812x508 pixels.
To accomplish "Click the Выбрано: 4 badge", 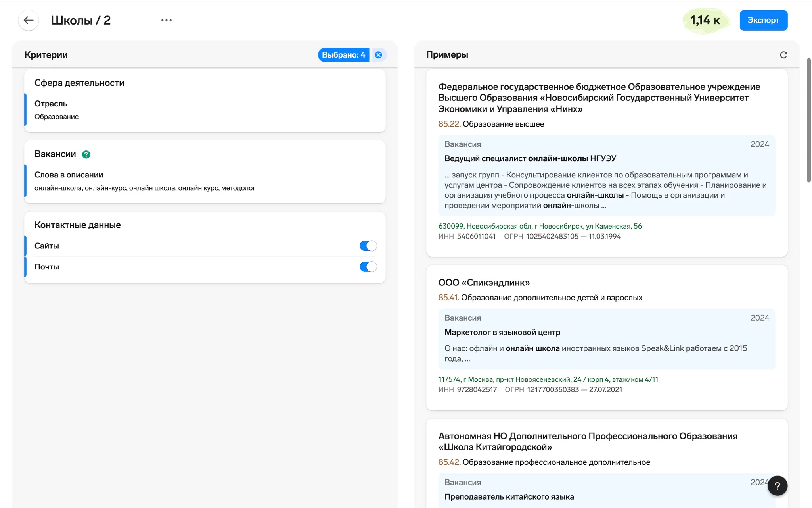I will point(343,55).
